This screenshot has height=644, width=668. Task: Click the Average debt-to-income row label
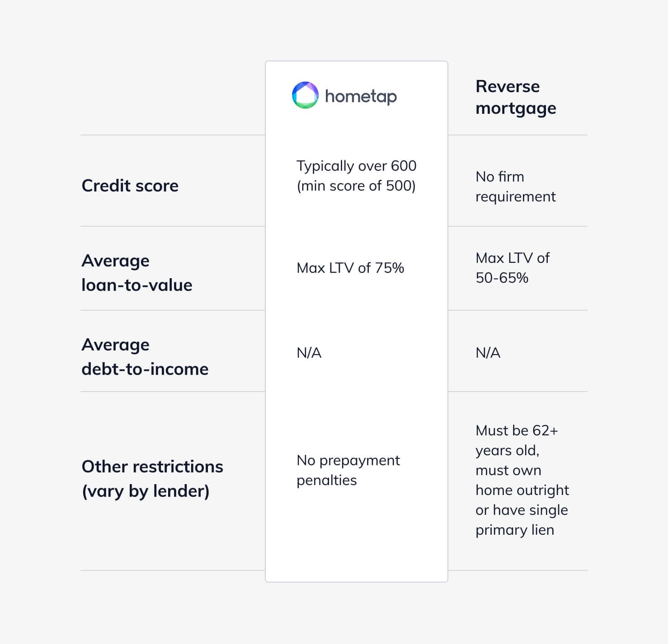pos(145,357)
